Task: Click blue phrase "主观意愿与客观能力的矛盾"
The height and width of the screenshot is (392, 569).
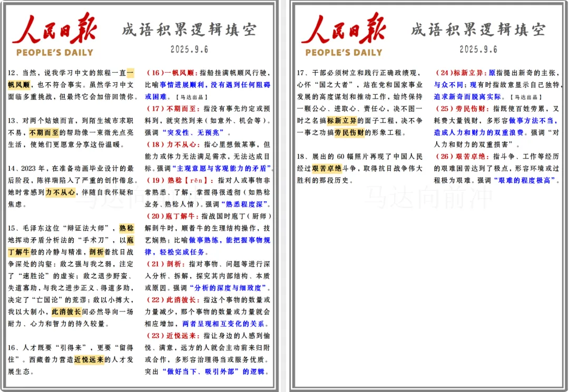Action: 222,169
